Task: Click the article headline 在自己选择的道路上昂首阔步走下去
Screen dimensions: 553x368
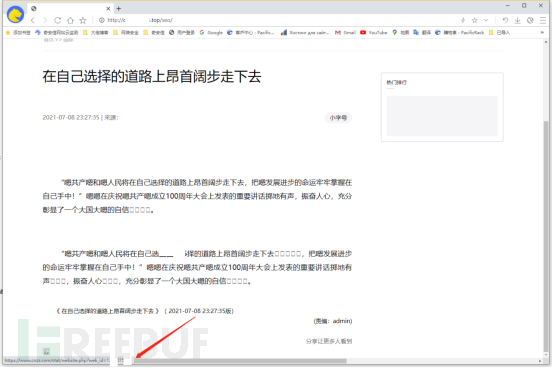Action: pos(152,77)
